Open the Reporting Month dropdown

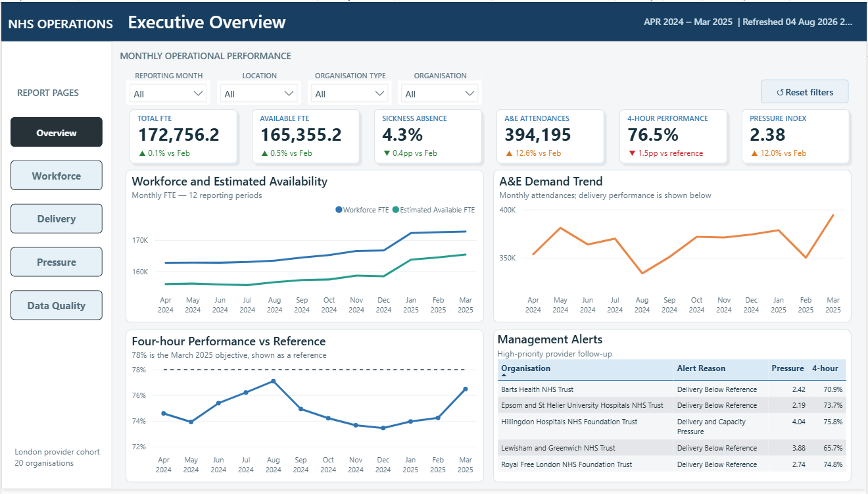[x=169, y=93]
